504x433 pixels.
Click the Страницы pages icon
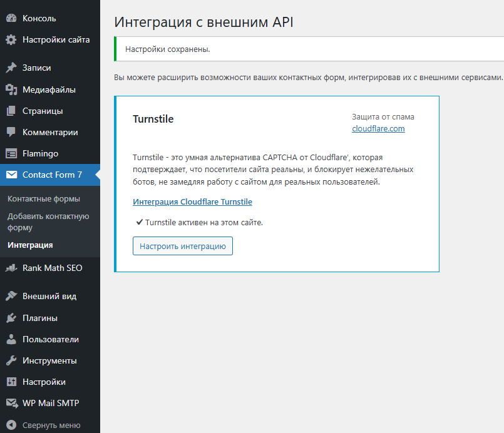(x=11, y=111)
